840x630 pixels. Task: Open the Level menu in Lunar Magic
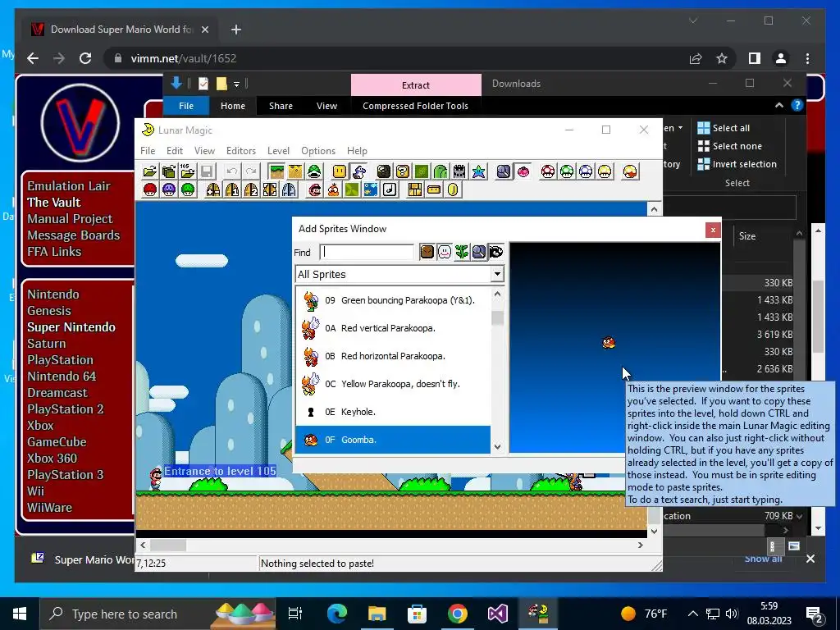tap(279, 151)
